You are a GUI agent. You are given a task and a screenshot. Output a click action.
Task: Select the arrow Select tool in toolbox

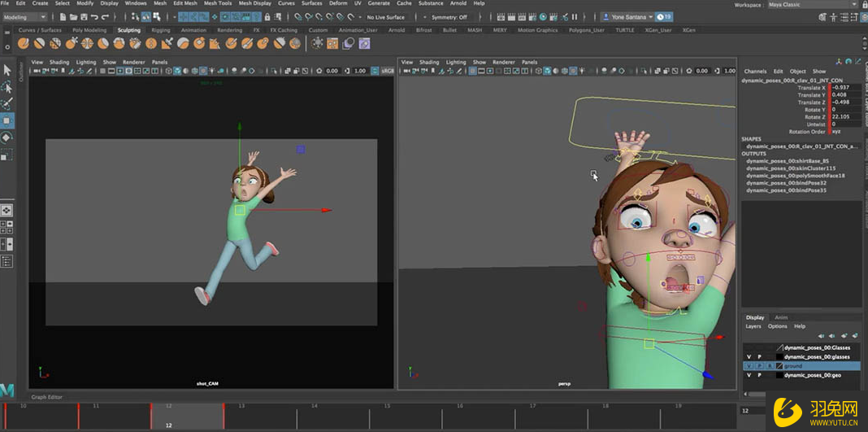point(7,71)
